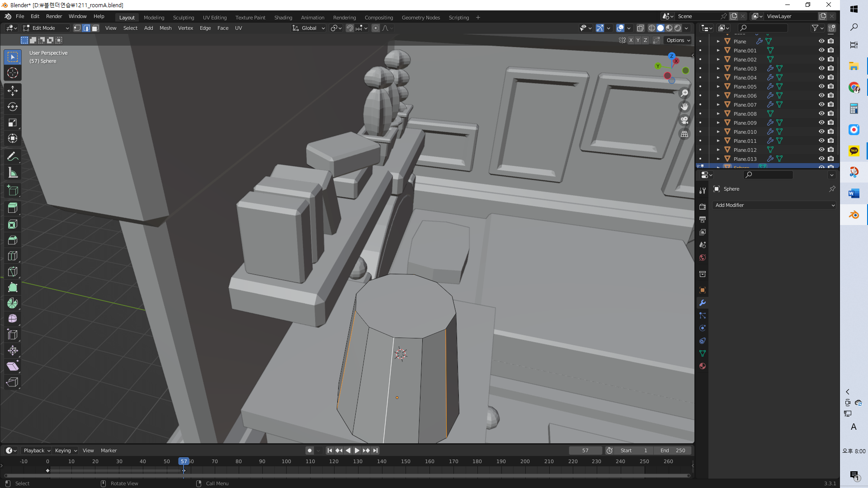Open the Add Modifier dropdown
The image size is (868, 488).
774,205
